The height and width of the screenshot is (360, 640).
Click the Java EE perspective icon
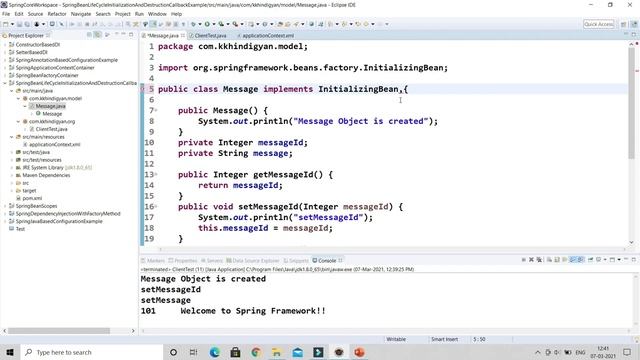point(634,24)
